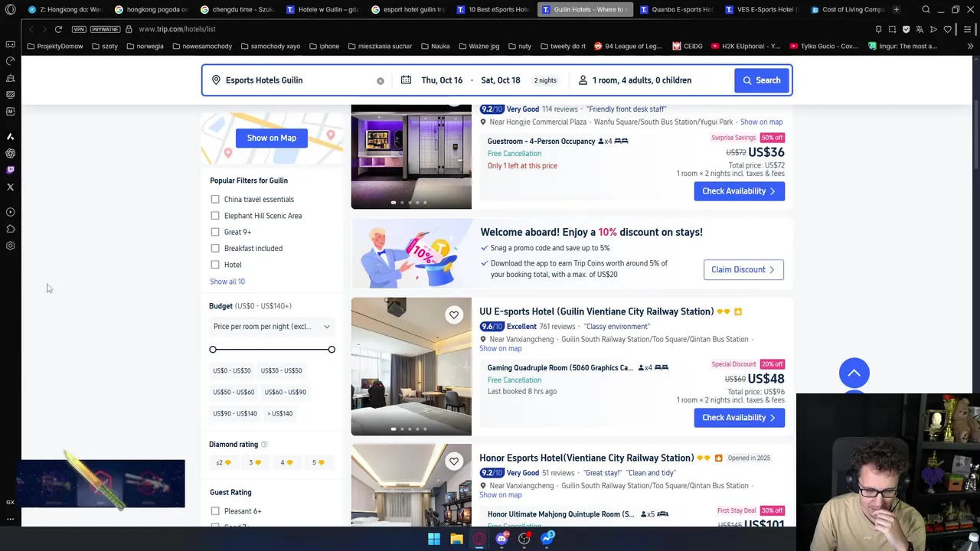Open the sidebar Extensions cube icon
This screenshot has width=980, height=551.
click(10, 229)
